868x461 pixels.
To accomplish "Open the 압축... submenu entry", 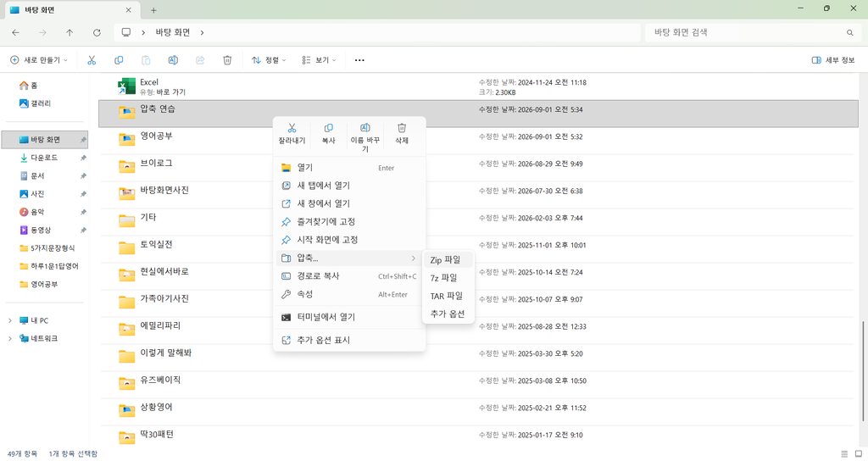I will (349, 258).
